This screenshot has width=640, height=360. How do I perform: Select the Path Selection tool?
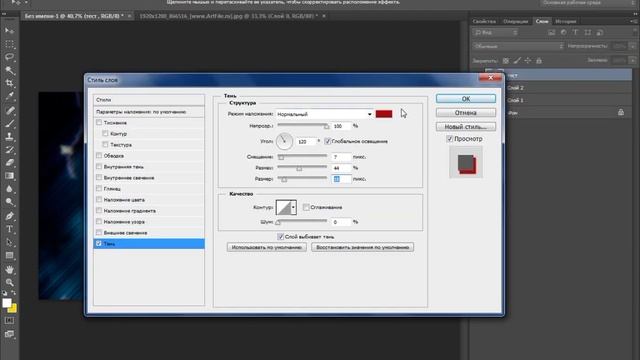coord(9,242)
